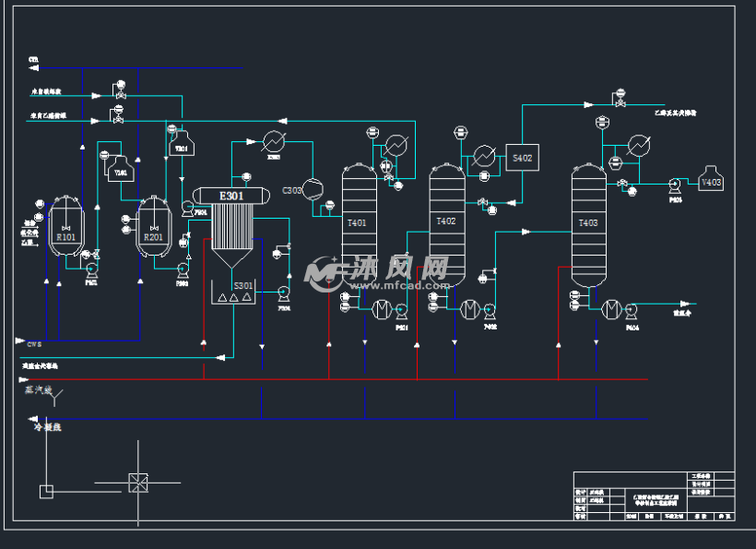The image size is (756, 549).
Task: Click the T401 column label
Action: pos(357,223)
